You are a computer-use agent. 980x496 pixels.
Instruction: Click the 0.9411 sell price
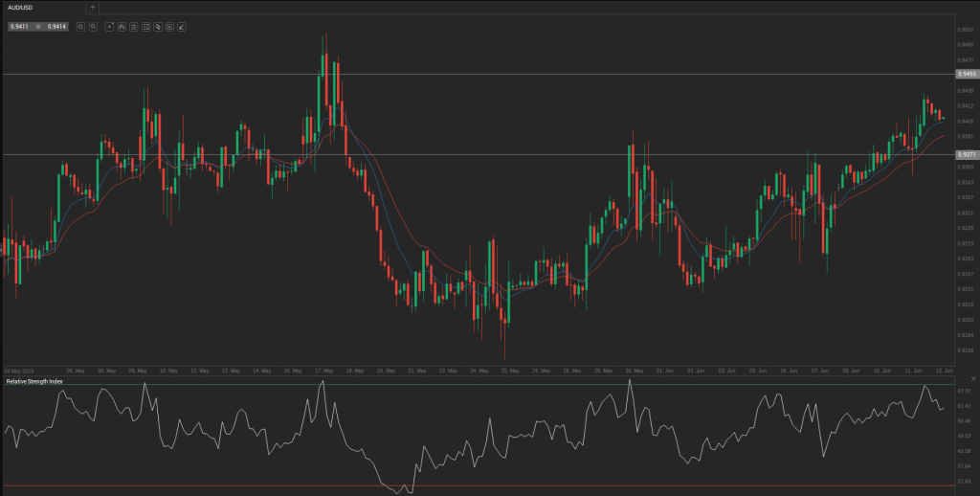[19, 27]
